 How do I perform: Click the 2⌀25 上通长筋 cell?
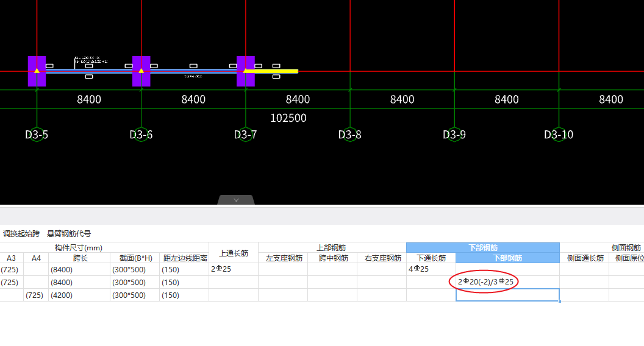[234, 269]
